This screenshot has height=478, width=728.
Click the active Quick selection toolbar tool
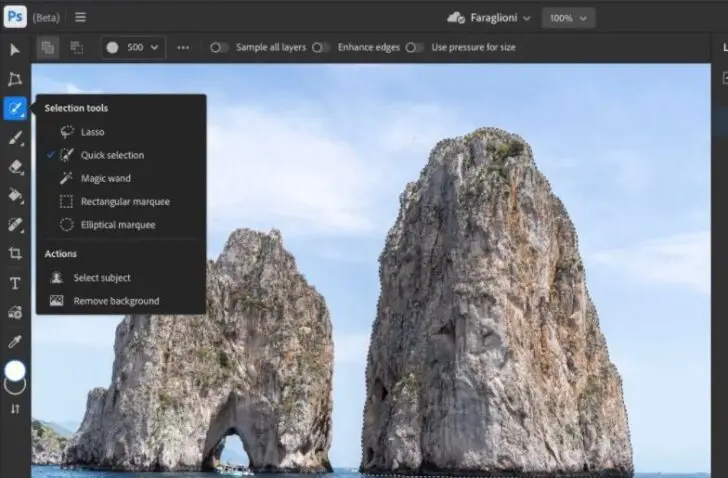click(15, 109)
